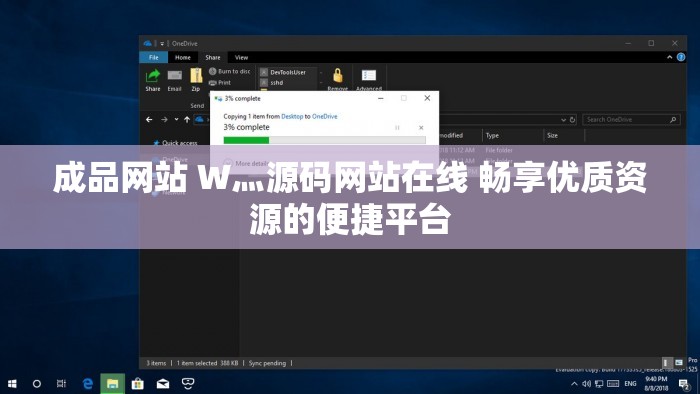Cancel the copy with the X button
This screenshot has height=394, width=700.
[x=421, y=128]
